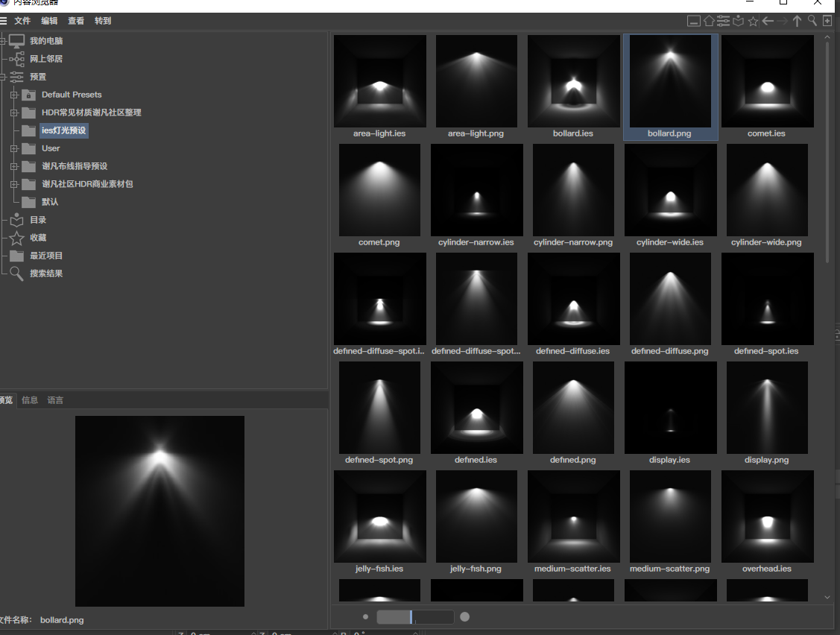Go forward with the right arrow icon
The image size is (840, 635).
[782, 21]
